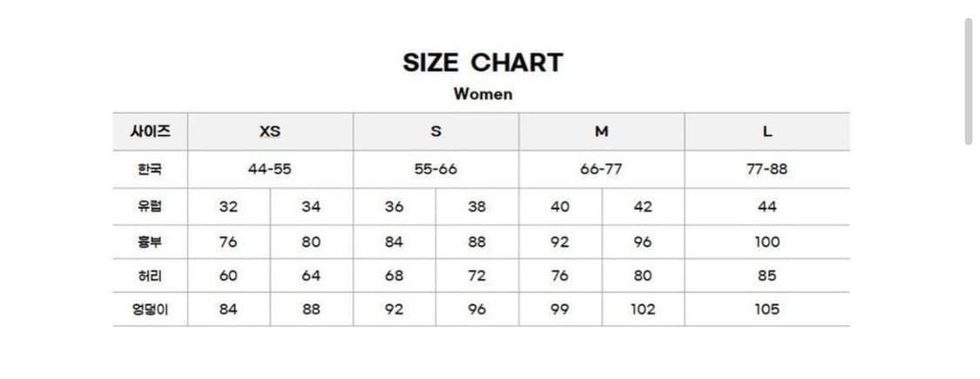Screen dimensions: 980x379
Task: Click the 사이즈 header cell
Action: 150,132
